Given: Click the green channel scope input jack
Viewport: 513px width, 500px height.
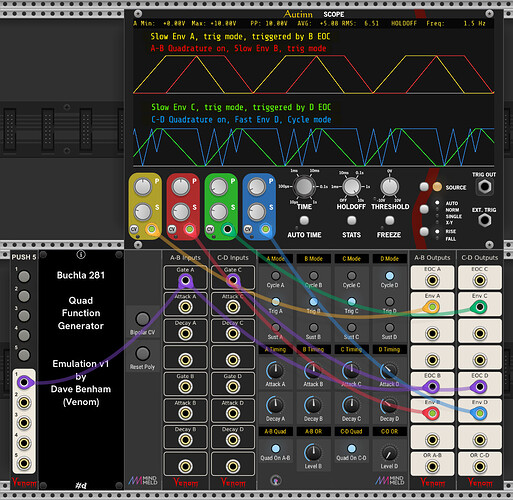Looking at the screenshot, I should pyautogui.click(x=227, y=229).
